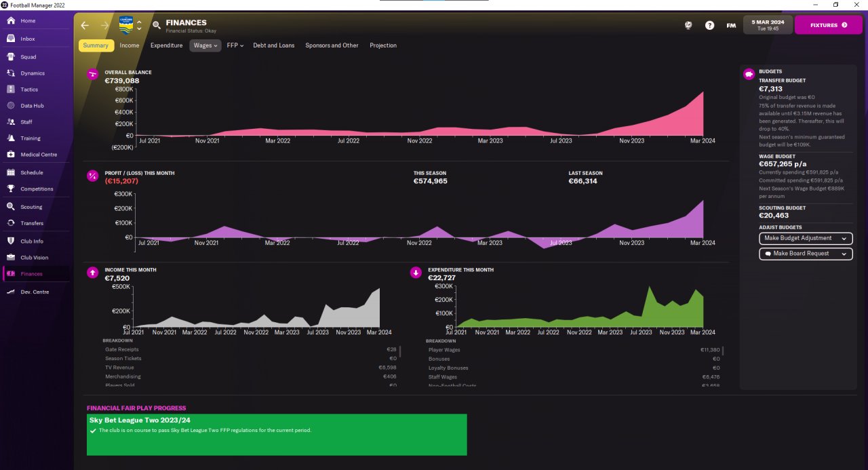868x470 pixels.
Task: Click the Expenditure This Month arrow icon
Action: pyautogui.click(x=416, y=273)
